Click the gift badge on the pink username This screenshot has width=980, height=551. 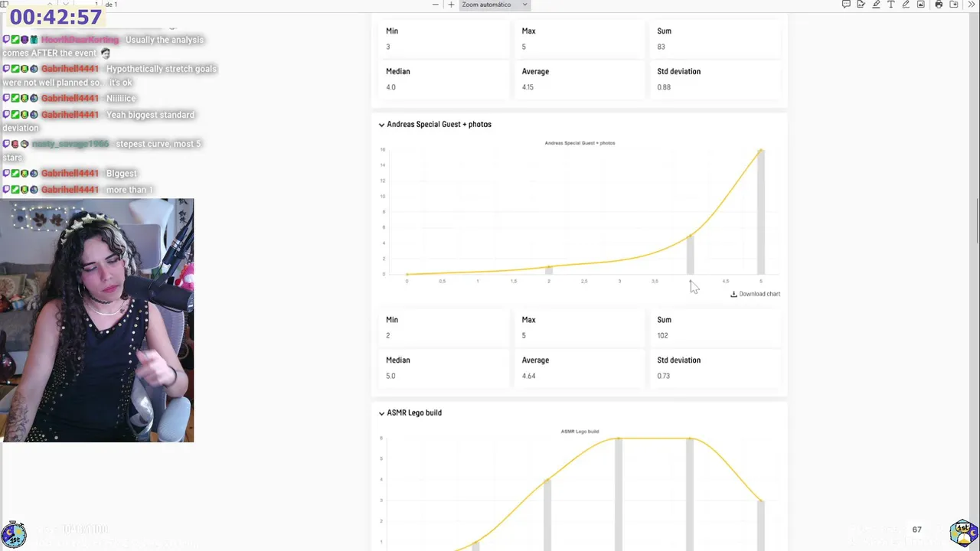[34, 40]
